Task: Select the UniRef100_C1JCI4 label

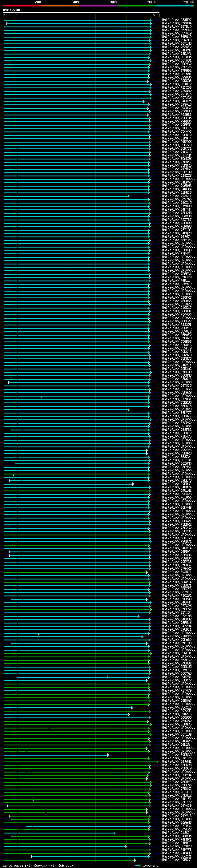Action: tap(177, 833)
